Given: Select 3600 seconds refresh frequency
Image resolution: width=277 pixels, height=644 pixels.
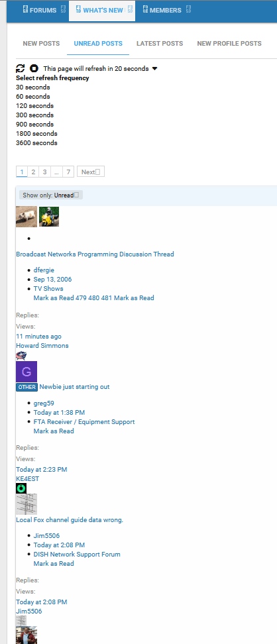Looking at the screenshot, I should (x=36, y=143).
